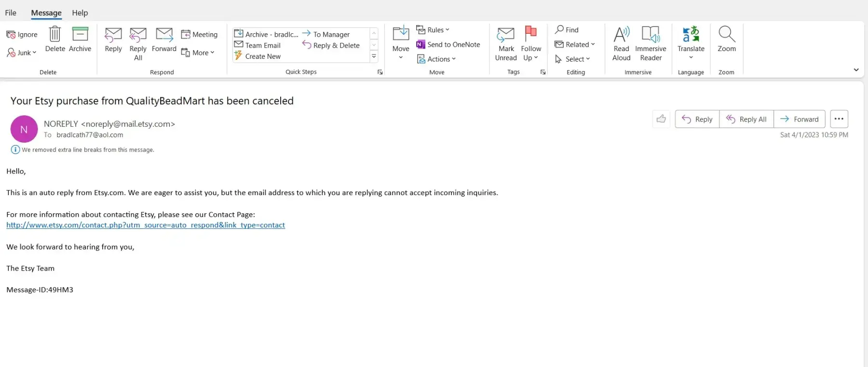The image size is (868, 367).
Task: Click the Reply All icon in the ribbon
Action: click(x=138, y=35)
